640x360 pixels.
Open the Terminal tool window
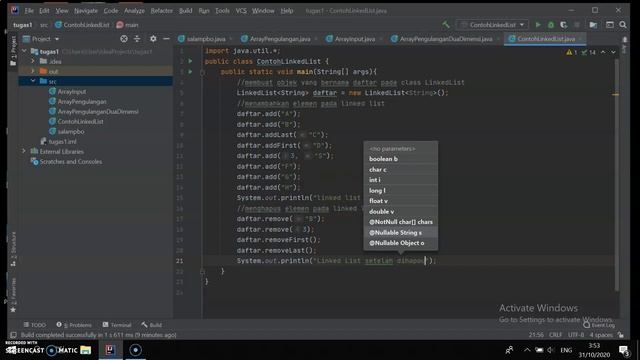[x=117, y=325]
